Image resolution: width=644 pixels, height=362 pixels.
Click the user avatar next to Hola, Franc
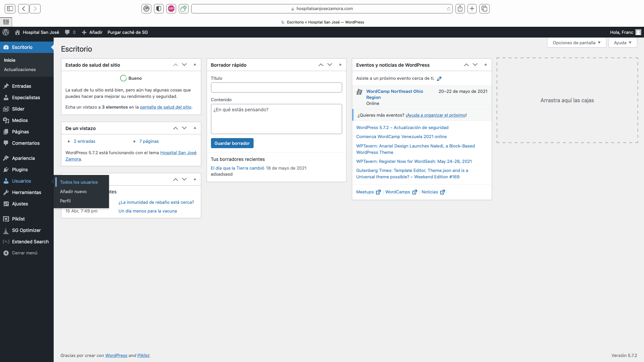[x=638, y=32]
